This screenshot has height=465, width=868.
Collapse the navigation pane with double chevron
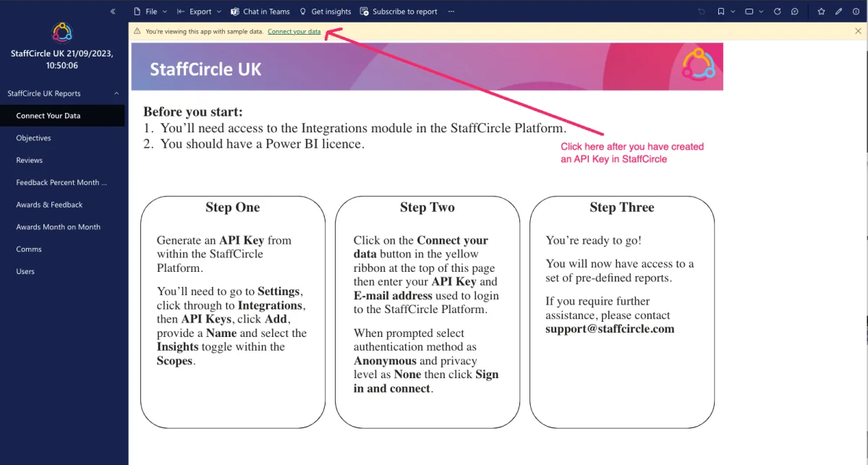113,12
